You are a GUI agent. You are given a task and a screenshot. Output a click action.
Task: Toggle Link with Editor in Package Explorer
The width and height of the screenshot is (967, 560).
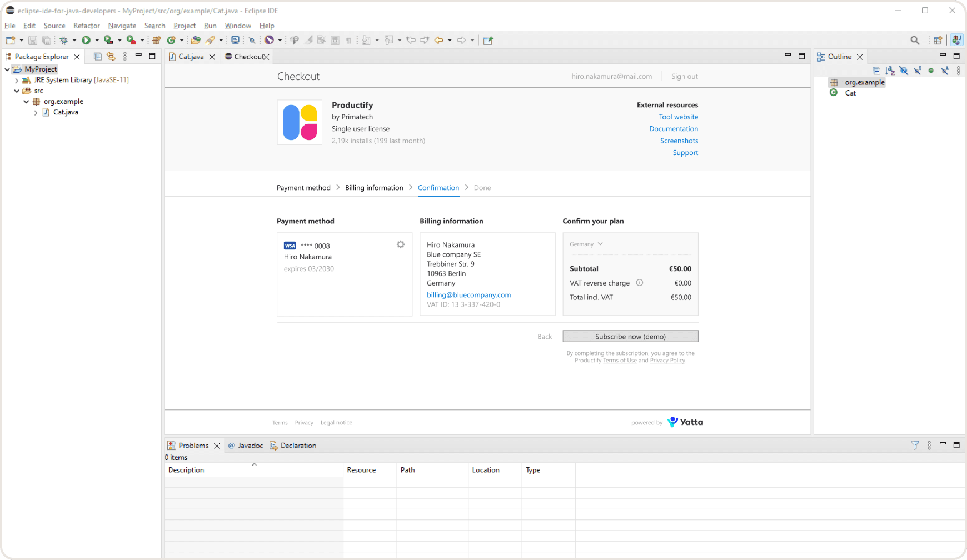[x=111, y=57]
